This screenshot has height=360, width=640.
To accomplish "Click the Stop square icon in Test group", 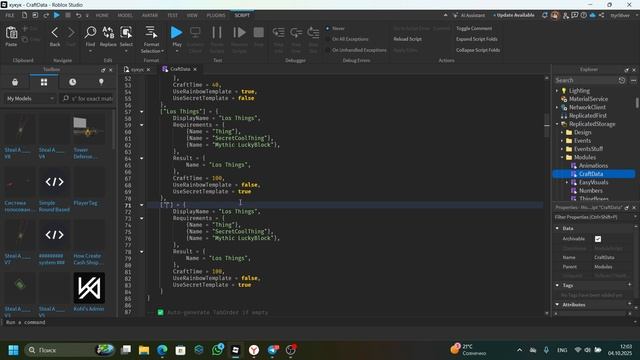I will (259, 32).
